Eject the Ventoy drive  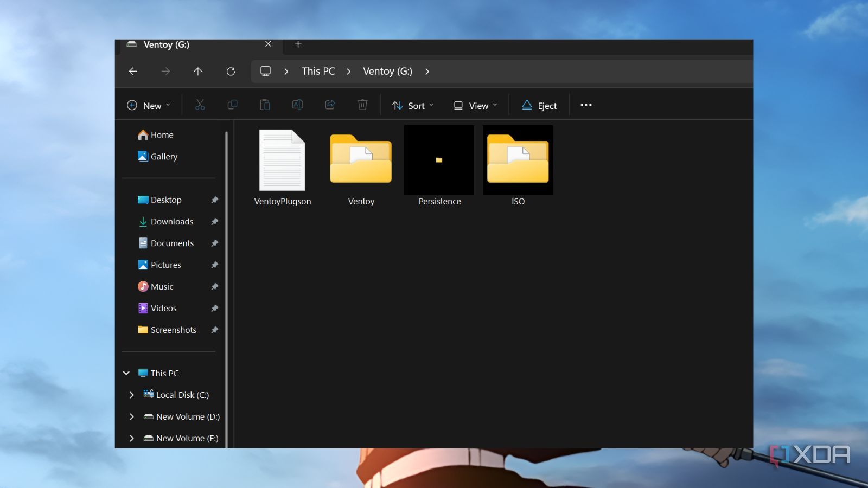(539, 106)
